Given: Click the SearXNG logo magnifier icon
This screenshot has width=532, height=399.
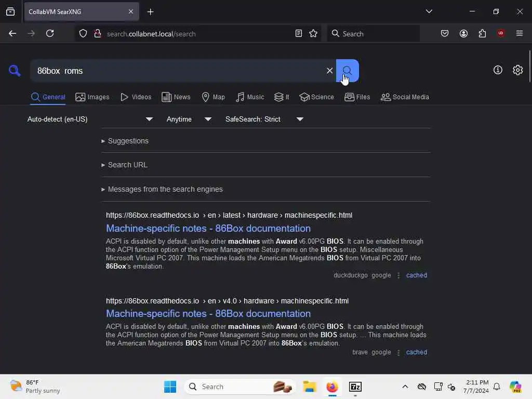Looking at the screenshot, I should pyautogui.click(x=14, y=71).
